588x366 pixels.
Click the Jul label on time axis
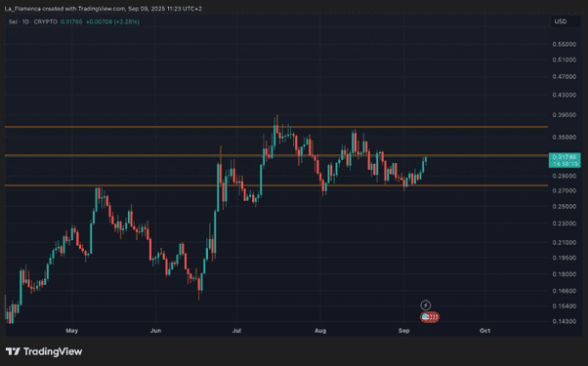click(236, 331)
